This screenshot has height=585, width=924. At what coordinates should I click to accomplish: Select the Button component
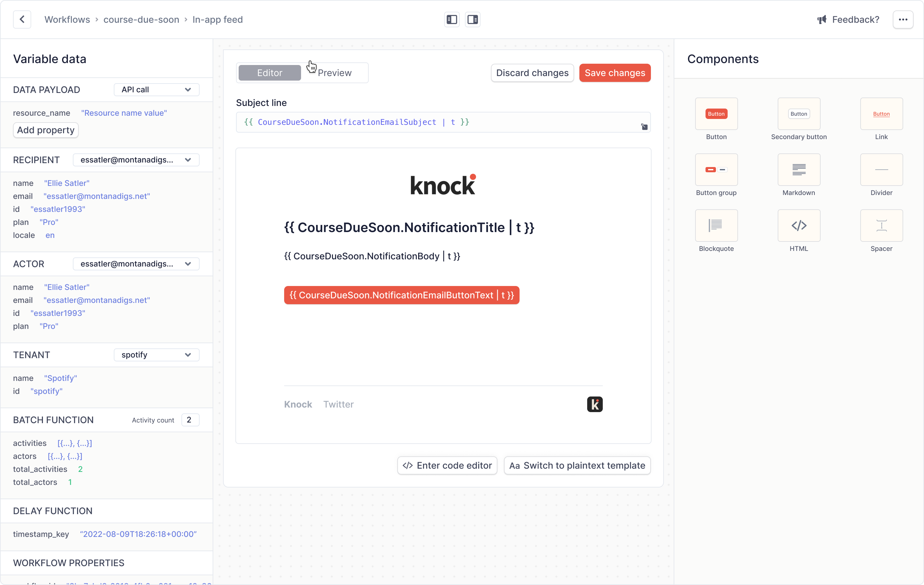click(x=716, y=113)
